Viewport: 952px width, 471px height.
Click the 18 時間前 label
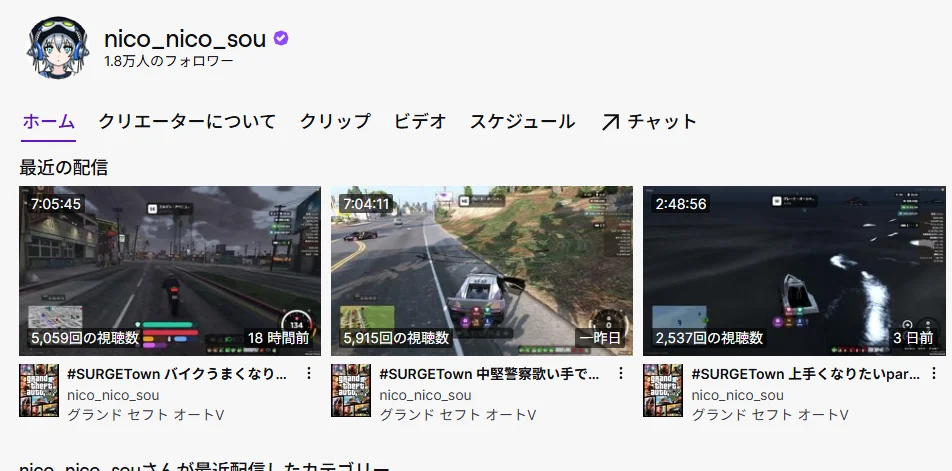(x=278, y=338)
